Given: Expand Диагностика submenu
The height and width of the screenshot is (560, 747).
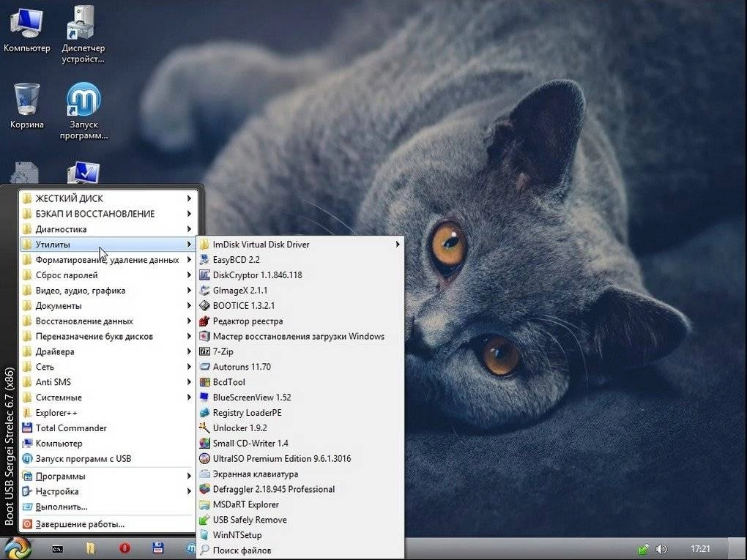Looking at the screenshot, I should tap(107, 229).
